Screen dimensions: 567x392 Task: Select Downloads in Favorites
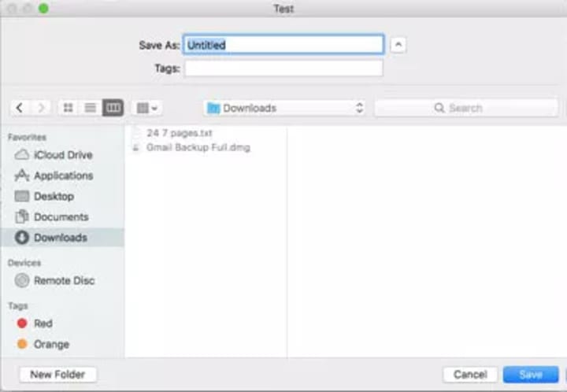click(62, 238)
